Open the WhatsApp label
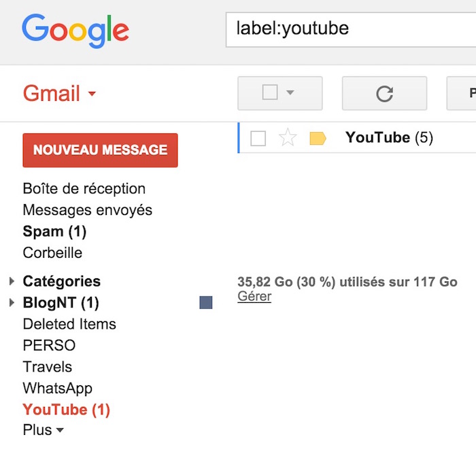The width and height of the screenshot is (476, 460). click(x=58, y=389)
